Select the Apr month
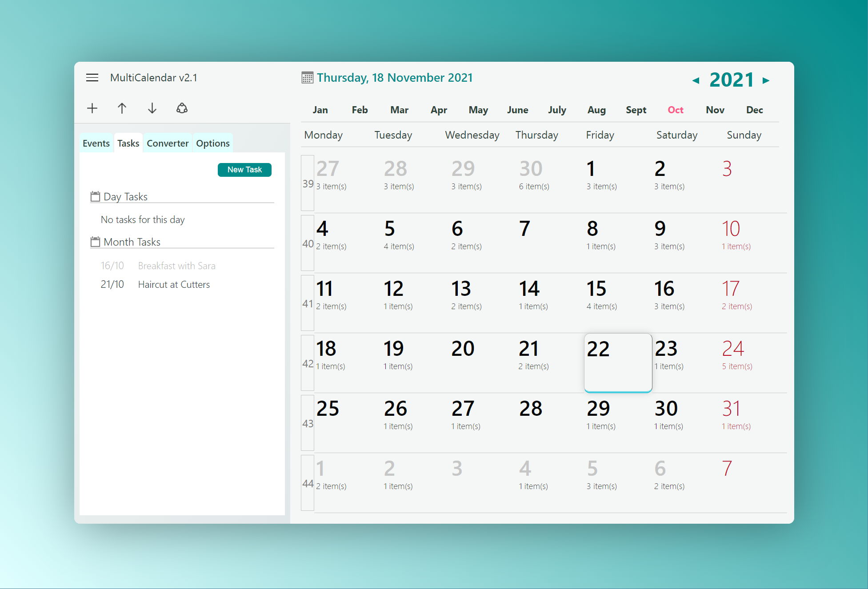This screenshot has width=868, height=589. click(x=439, y=110)
